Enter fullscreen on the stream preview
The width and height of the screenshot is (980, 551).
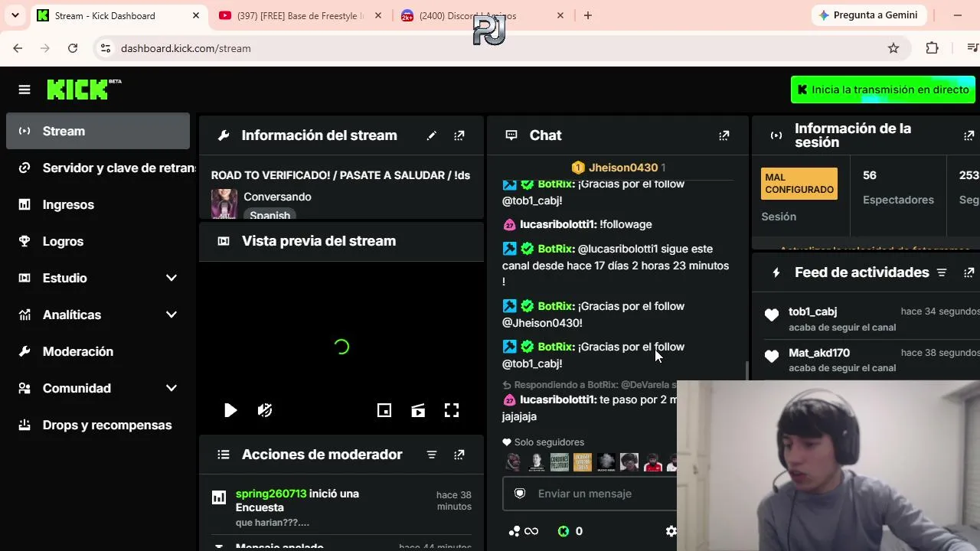(452, 410)
